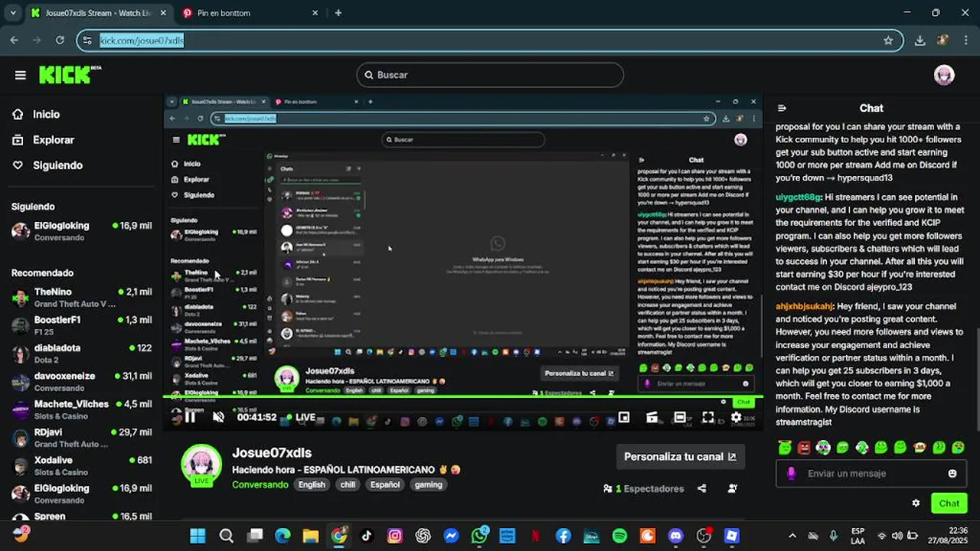This screenshot has height=551, width=980.
Task: Open Machete_Vilches recommended channel
Action: point(81,409)
